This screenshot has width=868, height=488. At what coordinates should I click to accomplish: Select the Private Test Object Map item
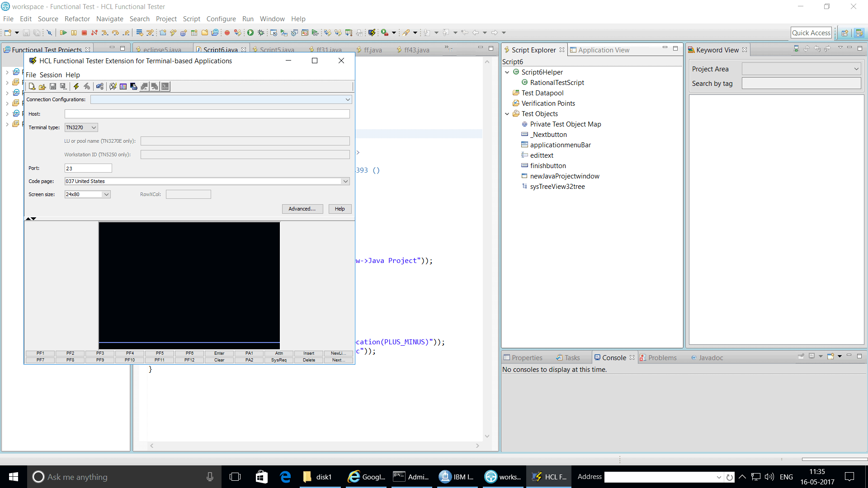[565, 124]
